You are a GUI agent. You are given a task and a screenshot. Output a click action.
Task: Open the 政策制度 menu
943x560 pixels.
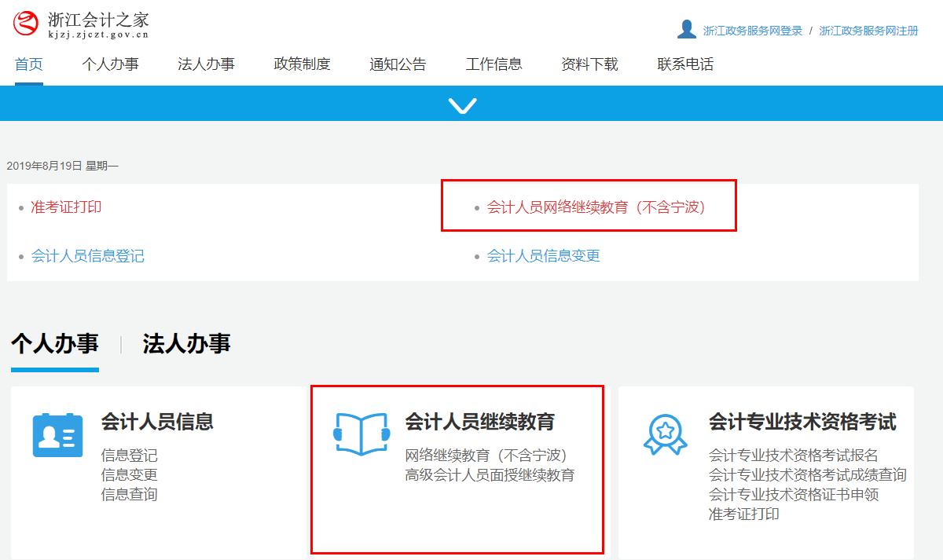coord(302,64)
